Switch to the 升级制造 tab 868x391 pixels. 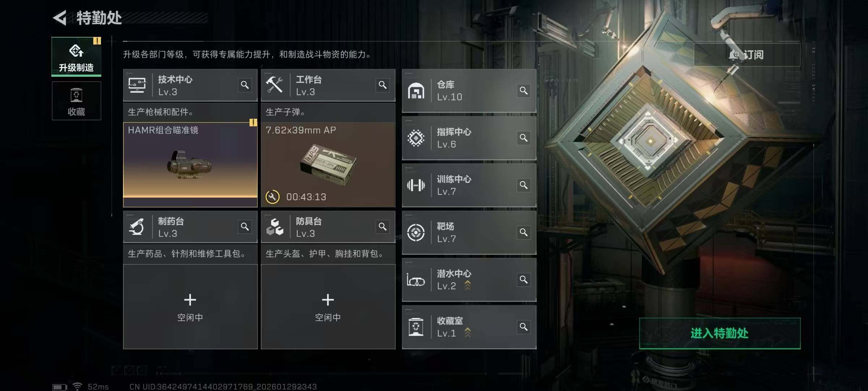[x=76, y=56]
